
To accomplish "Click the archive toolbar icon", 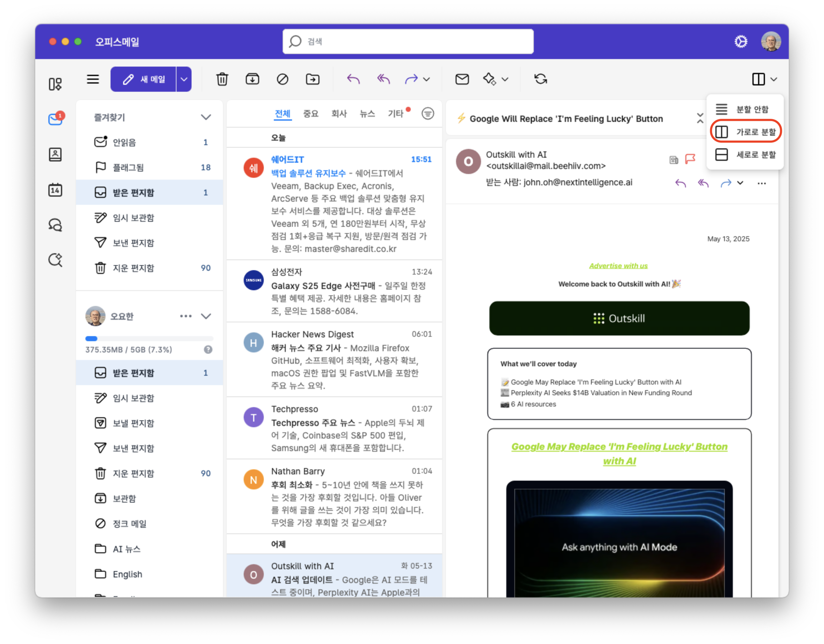I will 252,79.
